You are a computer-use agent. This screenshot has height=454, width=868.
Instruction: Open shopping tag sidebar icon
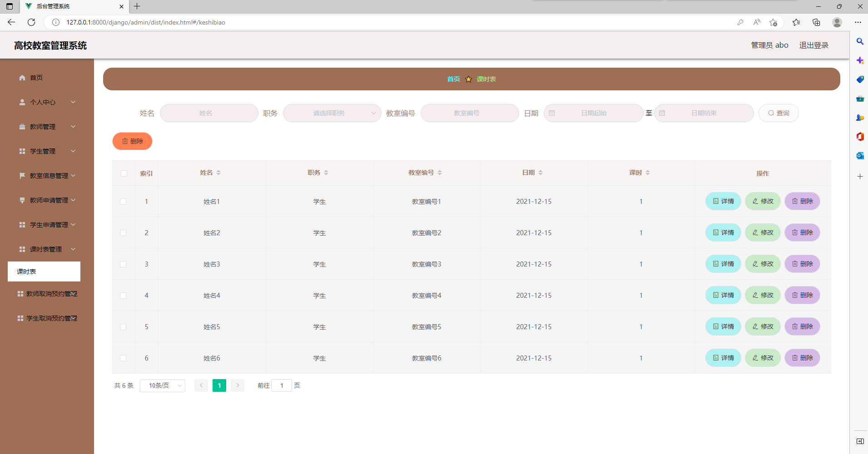pos(860,79)
